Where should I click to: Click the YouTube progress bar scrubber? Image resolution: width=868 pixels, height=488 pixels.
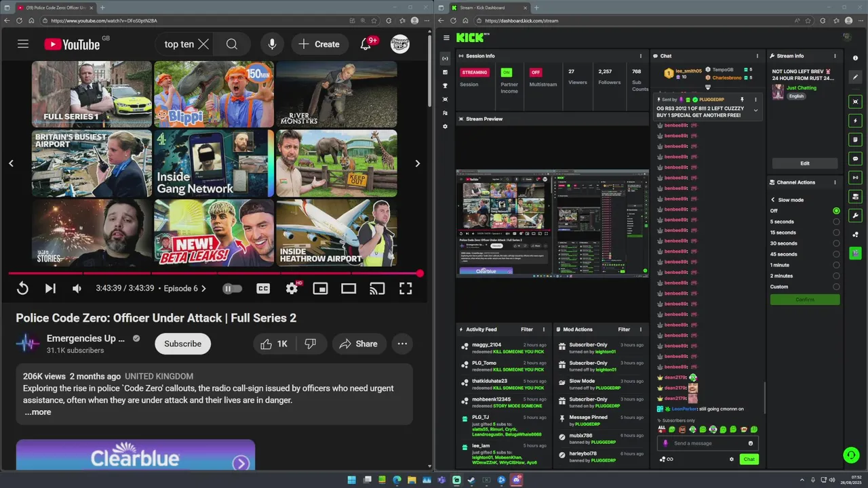[420, 273]
